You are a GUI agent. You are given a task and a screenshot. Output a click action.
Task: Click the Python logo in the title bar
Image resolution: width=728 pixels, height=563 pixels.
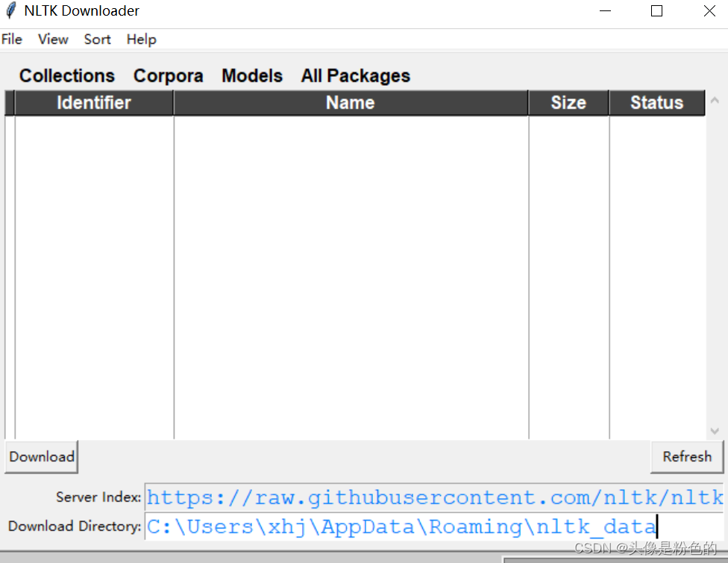pos(10,10)
